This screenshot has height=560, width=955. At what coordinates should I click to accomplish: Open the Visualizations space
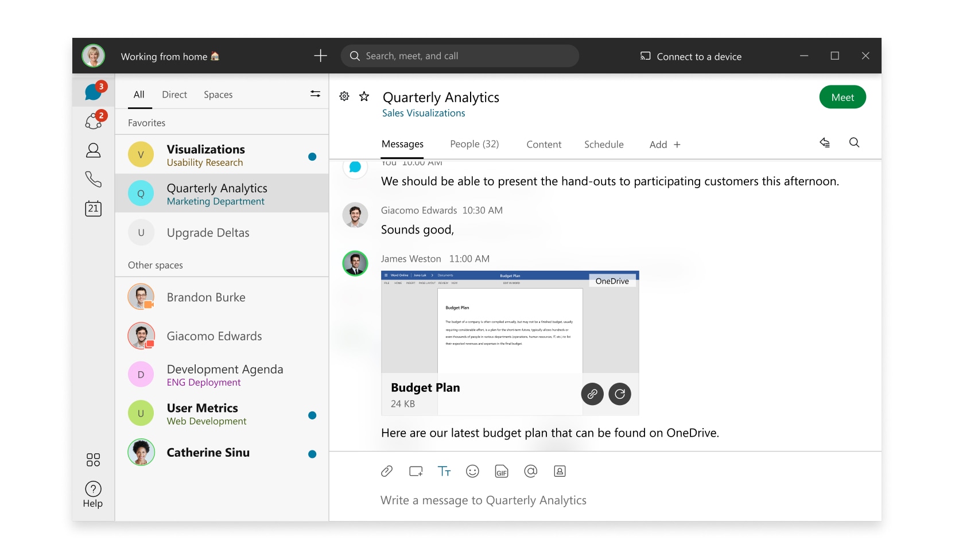222,155
